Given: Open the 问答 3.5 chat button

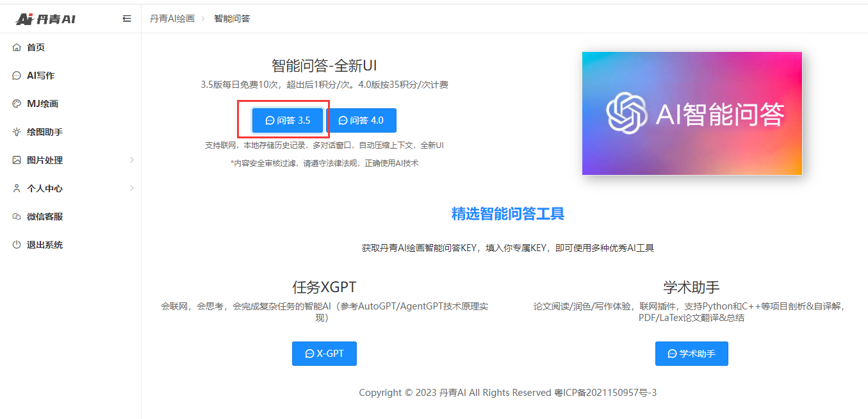Looking at the screenshot, I should pyautogui.click(x=288, y=120).
